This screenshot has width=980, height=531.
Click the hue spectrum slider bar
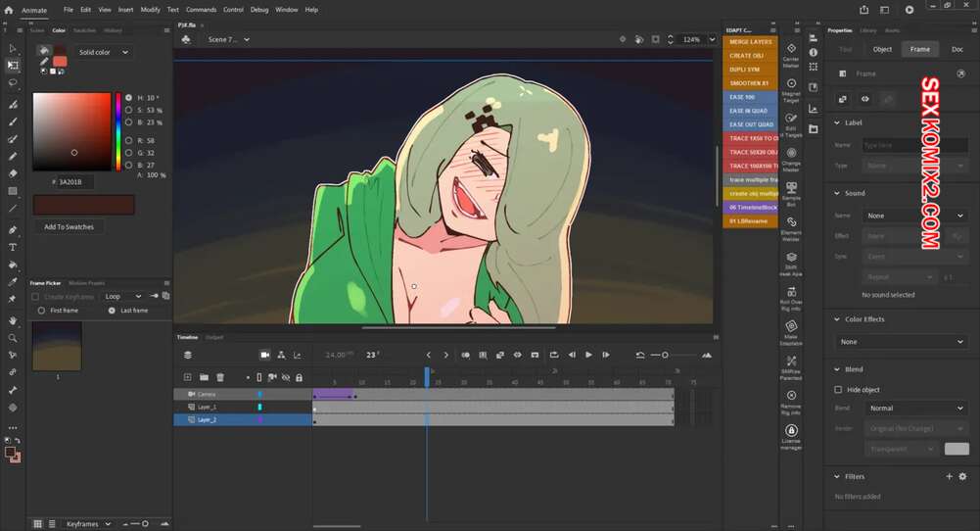click(x=118, y=132)
